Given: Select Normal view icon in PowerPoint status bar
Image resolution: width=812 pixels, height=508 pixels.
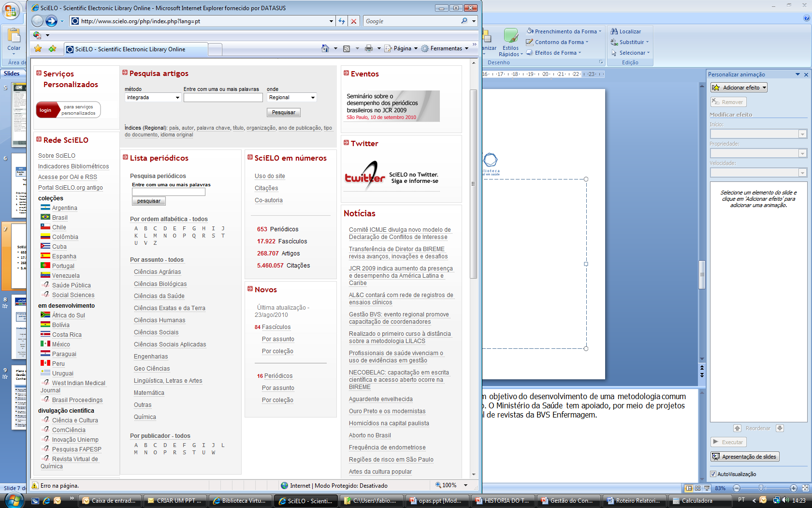Looking at the screenshot, I should tap(689, 488).
